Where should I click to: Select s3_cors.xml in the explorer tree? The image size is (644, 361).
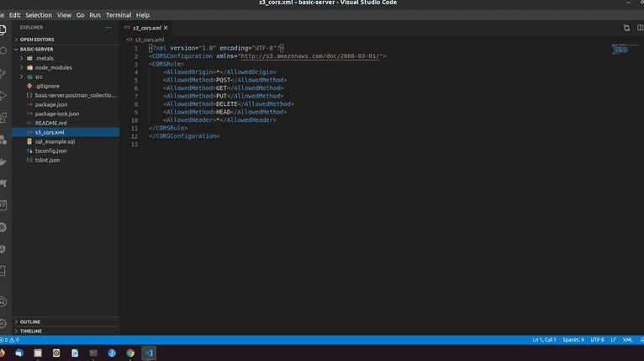point(66,132)
